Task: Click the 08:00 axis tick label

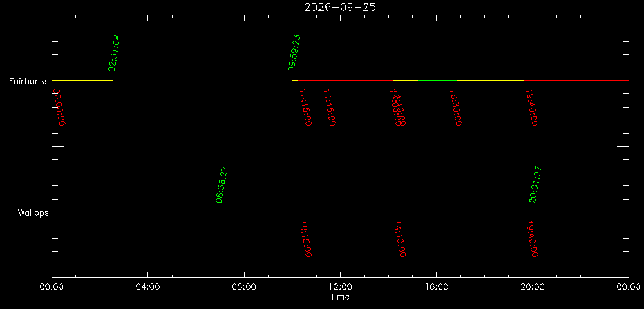Action: [244, 287]
